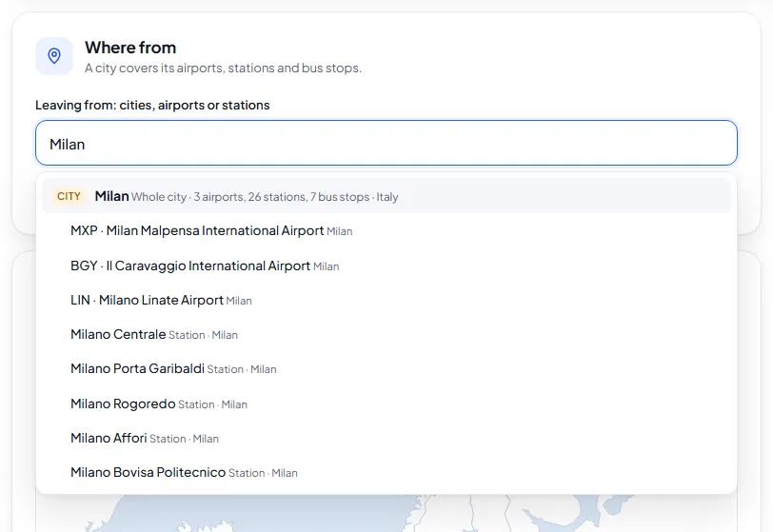Click 'A city covers its airports' subtitle
This screenshot has height=532, width=773.
click(x=223, y=68)
